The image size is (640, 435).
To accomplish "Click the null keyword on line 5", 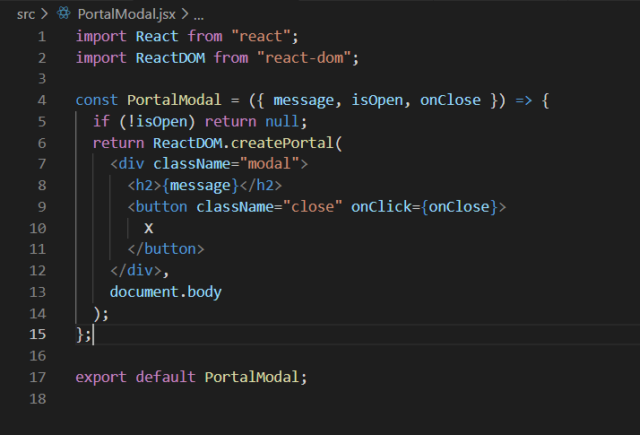I will [282, 122].
